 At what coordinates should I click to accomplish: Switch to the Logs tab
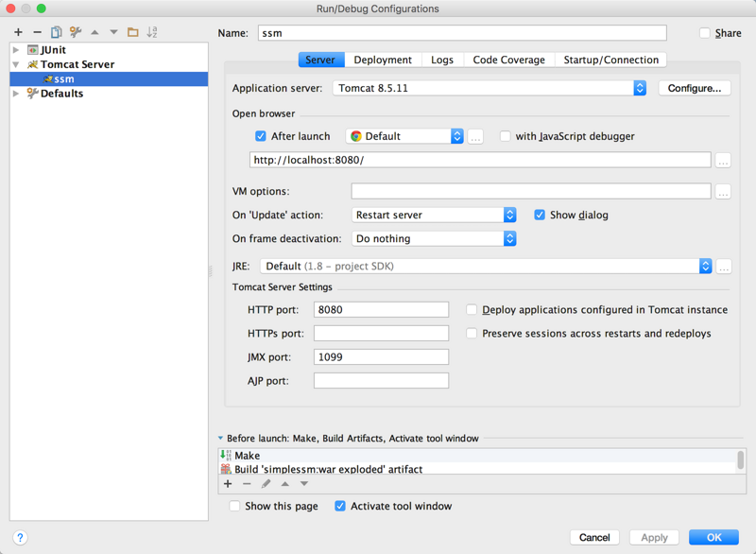click(442, 60)
